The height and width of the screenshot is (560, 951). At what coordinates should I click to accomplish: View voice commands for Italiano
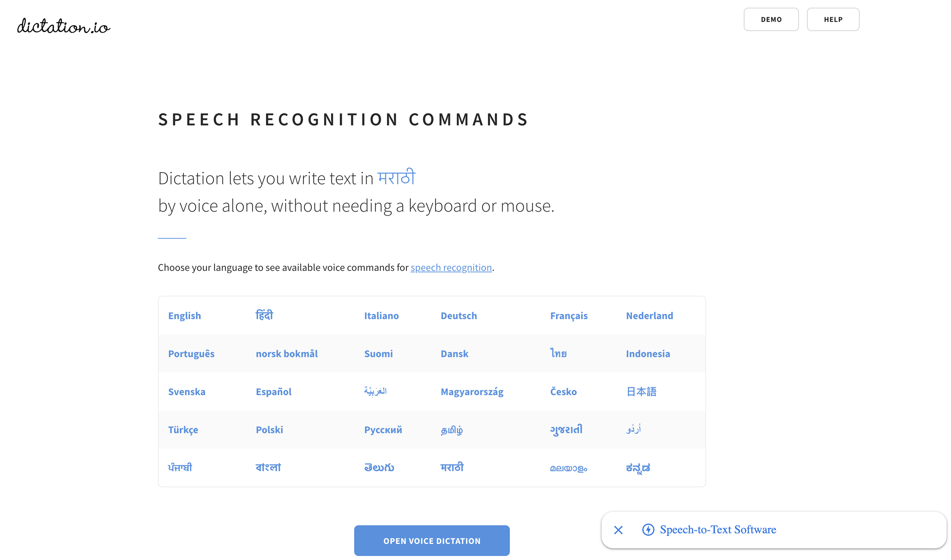pyautogui.click(x=381, y=316)
